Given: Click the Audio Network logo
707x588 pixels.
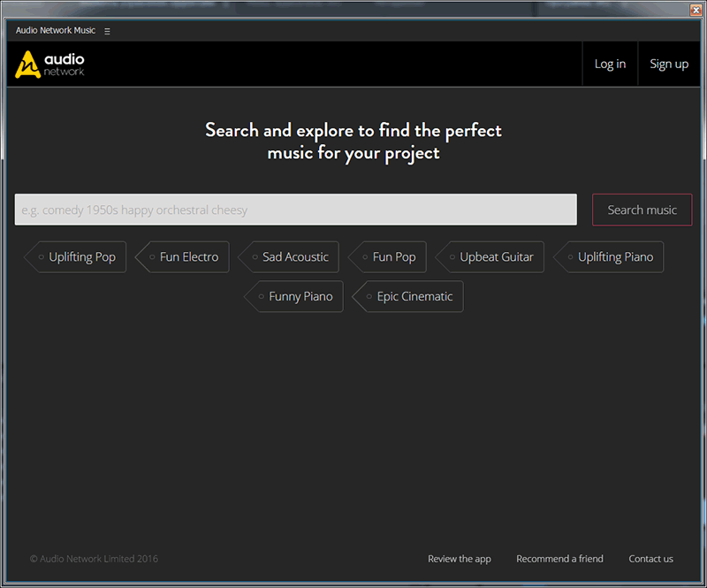Looking at the screenshot, I should click(49, 64).
